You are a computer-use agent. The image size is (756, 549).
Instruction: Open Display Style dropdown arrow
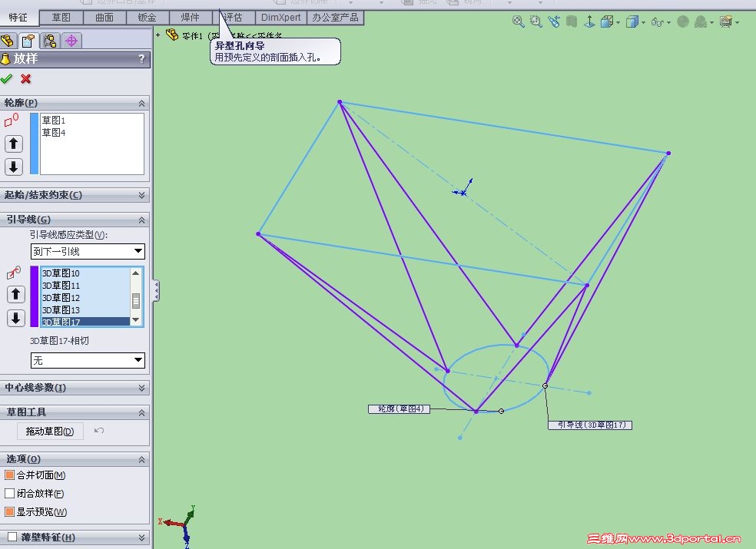(x=643, y=23)
